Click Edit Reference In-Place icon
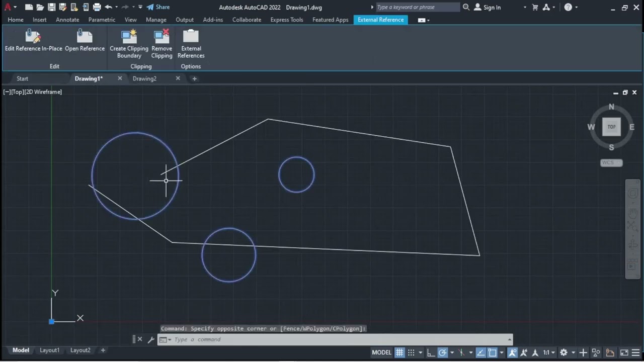 [33, 36]
